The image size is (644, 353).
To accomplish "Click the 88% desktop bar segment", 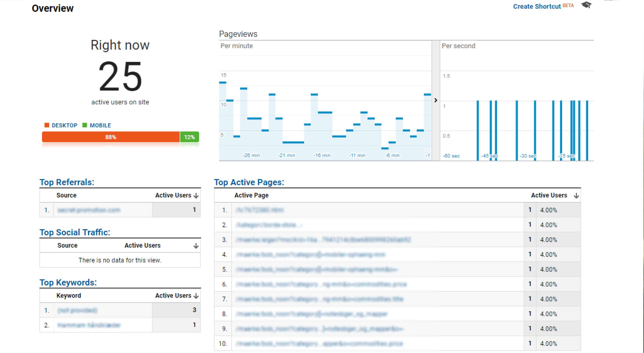I will 111,137.
